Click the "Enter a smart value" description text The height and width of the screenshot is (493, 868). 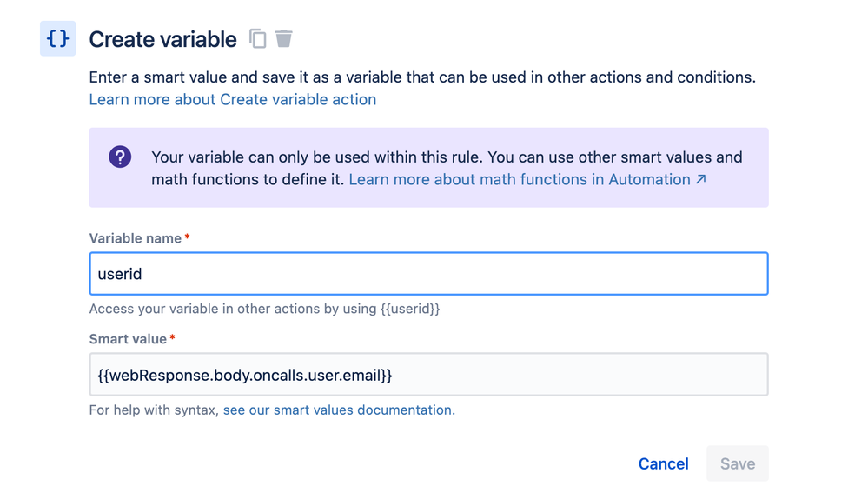(x=422, y=77)
